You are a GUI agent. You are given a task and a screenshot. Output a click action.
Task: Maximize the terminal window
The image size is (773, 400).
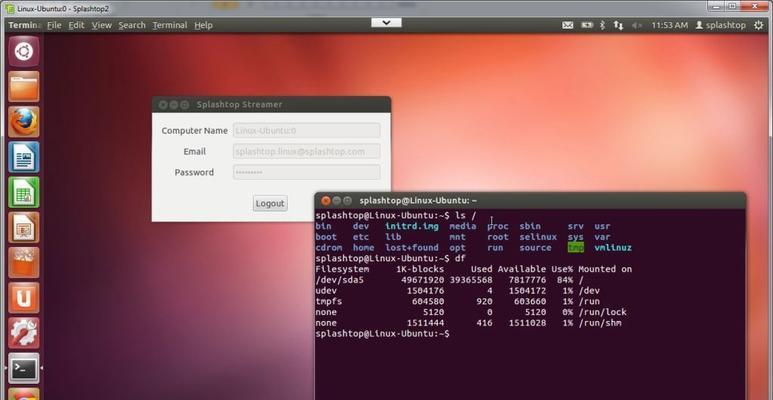click(x=348, y=201)
